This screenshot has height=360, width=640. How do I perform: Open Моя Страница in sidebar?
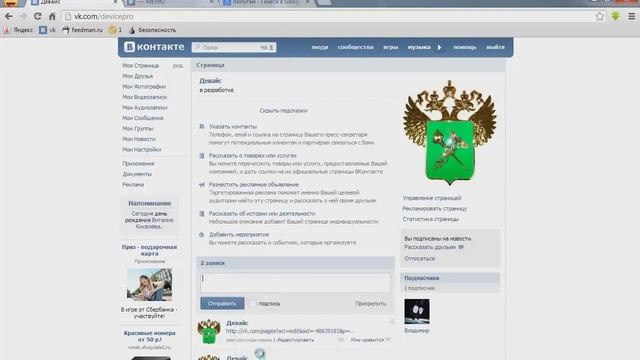pyautogui.click(x=140, y=65)
